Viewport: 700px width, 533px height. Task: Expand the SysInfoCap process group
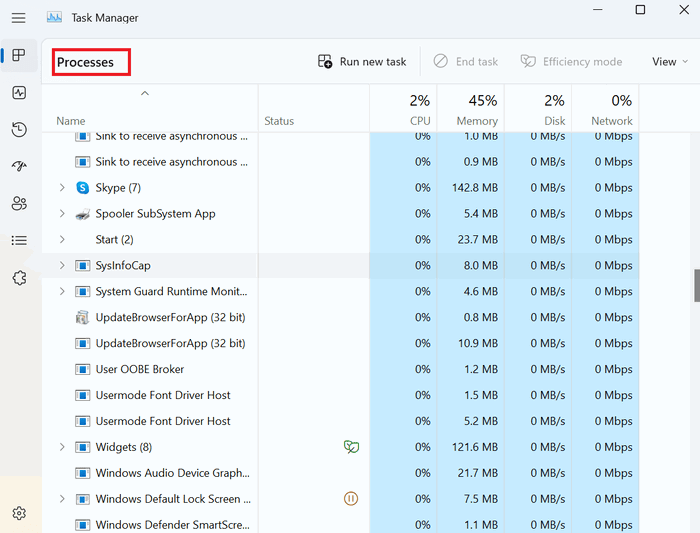click(x=62, y=265)
